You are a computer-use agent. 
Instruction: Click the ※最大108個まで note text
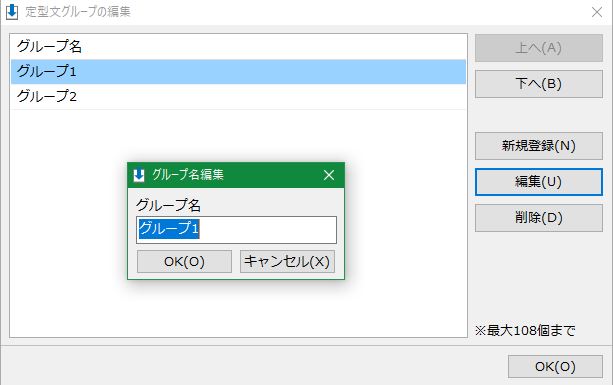tap(525, 331)
